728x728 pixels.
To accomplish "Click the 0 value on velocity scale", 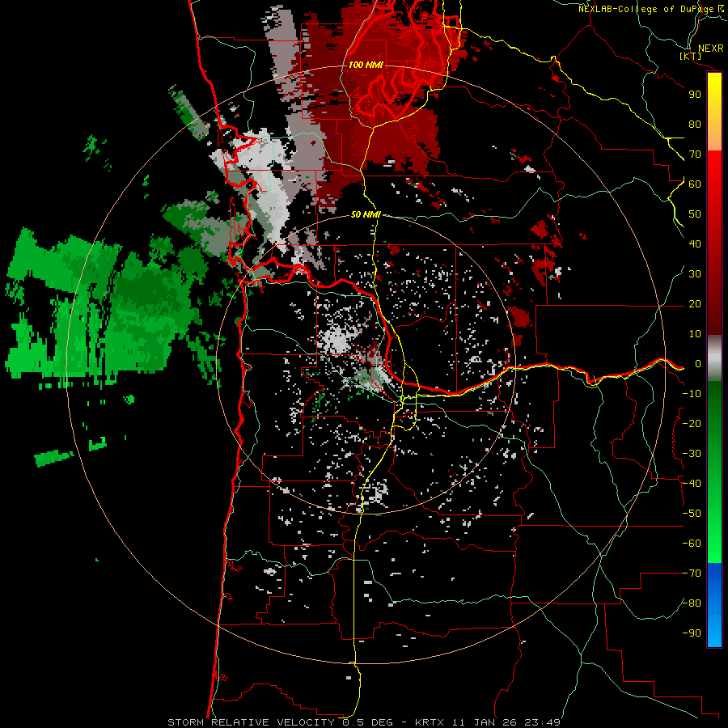I will tap(698, 363).
